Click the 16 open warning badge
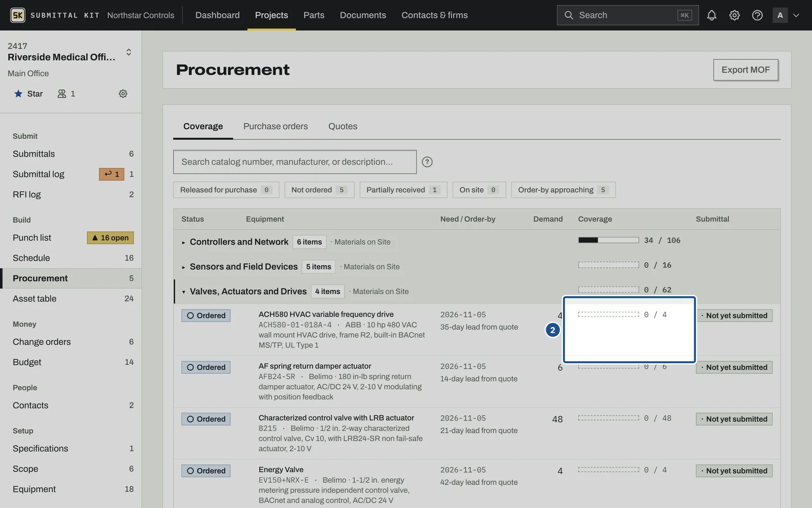Screen dimensions: 812x508 click(x=110, y=238)
